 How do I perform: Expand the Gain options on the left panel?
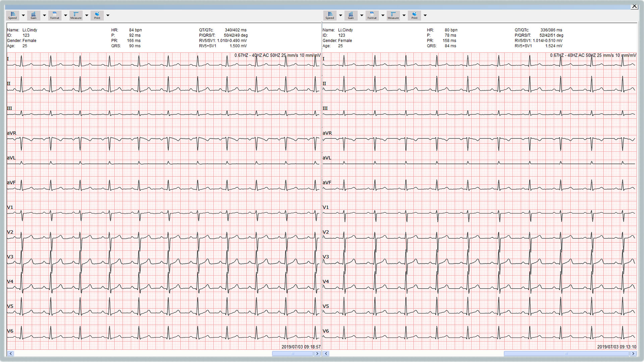point(44,15)
